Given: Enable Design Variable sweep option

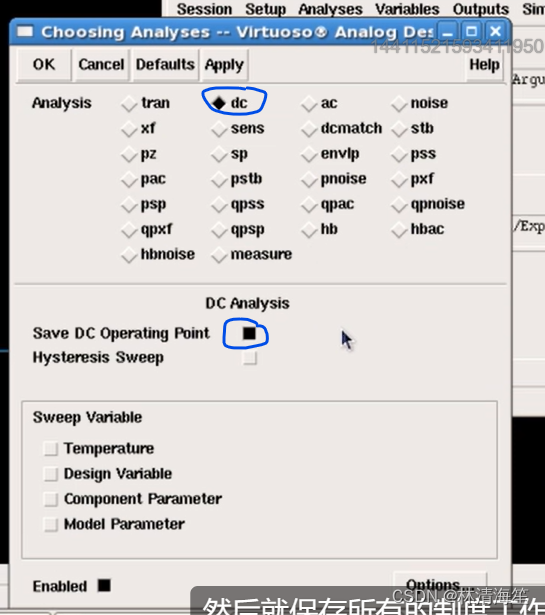Looking at the screenshot, I should (x=51, y=474).
